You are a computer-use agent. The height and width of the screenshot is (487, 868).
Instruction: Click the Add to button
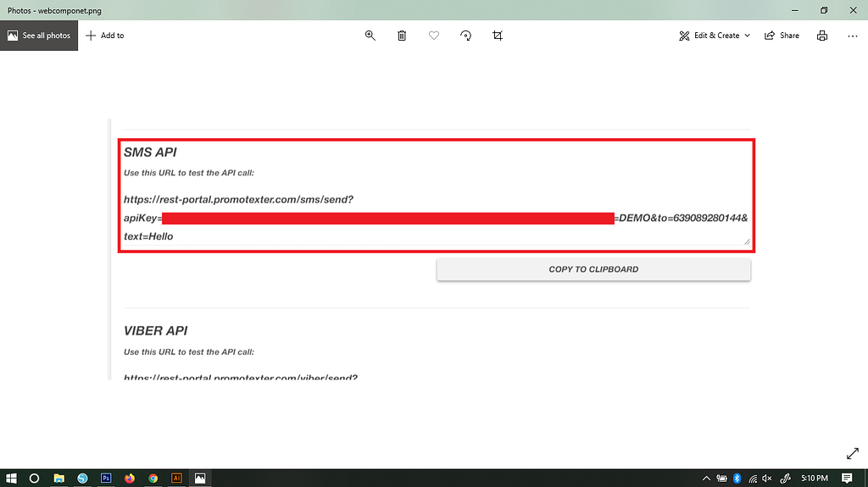104,36
